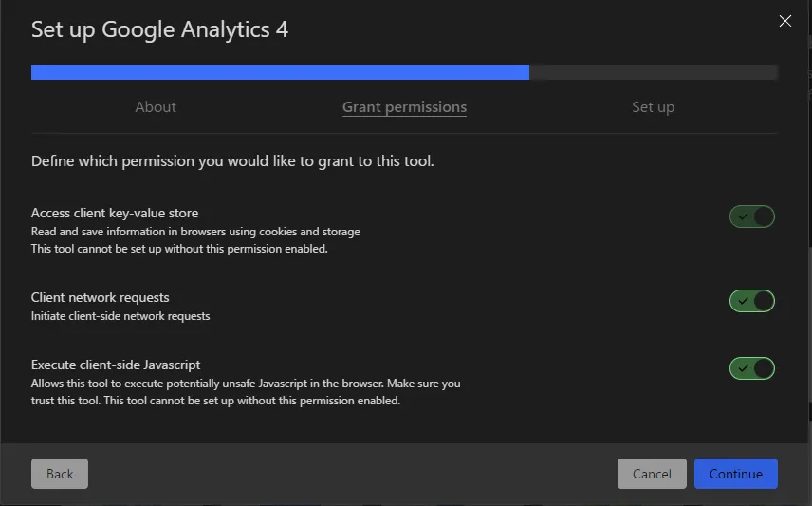Screen dimensions: 812x506
Task: Cancel the tool setup
Action: [652, 474]
